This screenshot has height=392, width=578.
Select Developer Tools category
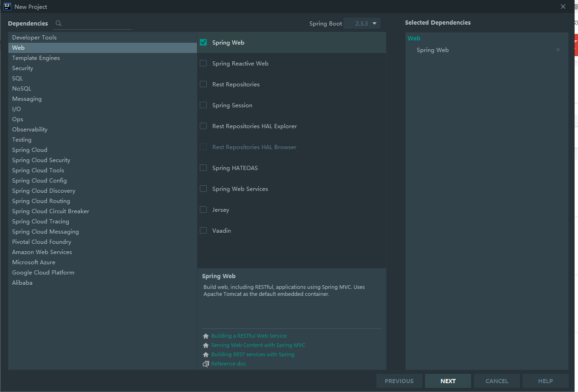[103, 38]
